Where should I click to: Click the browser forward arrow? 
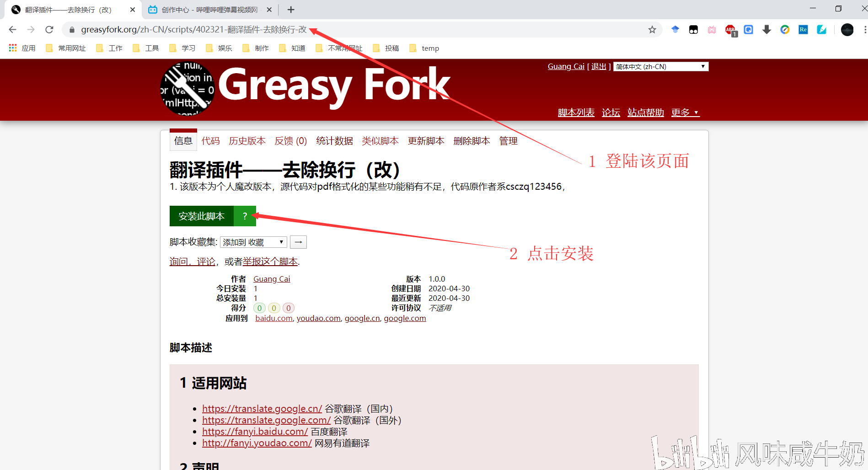pyautogui.click(x=31, y=30)
